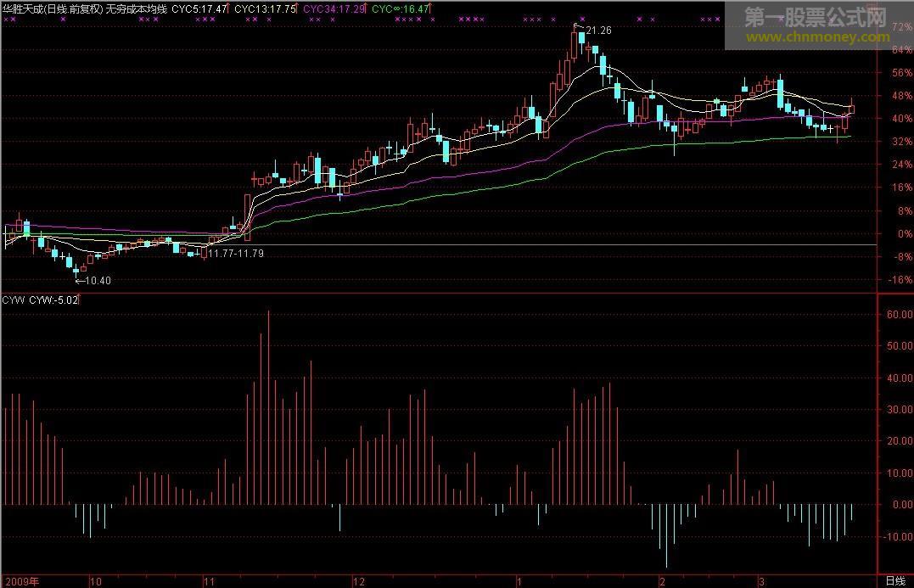Click the 16% mark on the price axis
Screen dimensions: 914x588
901,187
